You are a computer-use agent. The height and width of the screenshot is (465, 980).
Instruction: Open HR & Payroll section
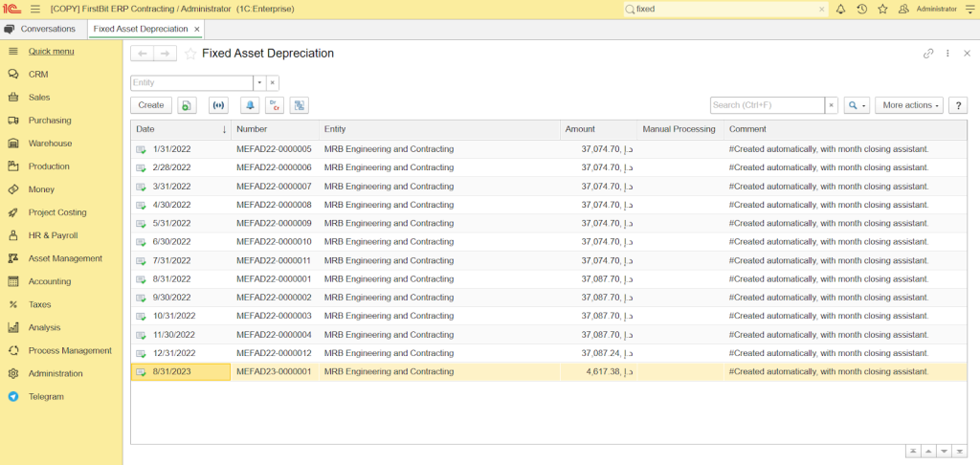pyautogui.click(x=54, y=235)
